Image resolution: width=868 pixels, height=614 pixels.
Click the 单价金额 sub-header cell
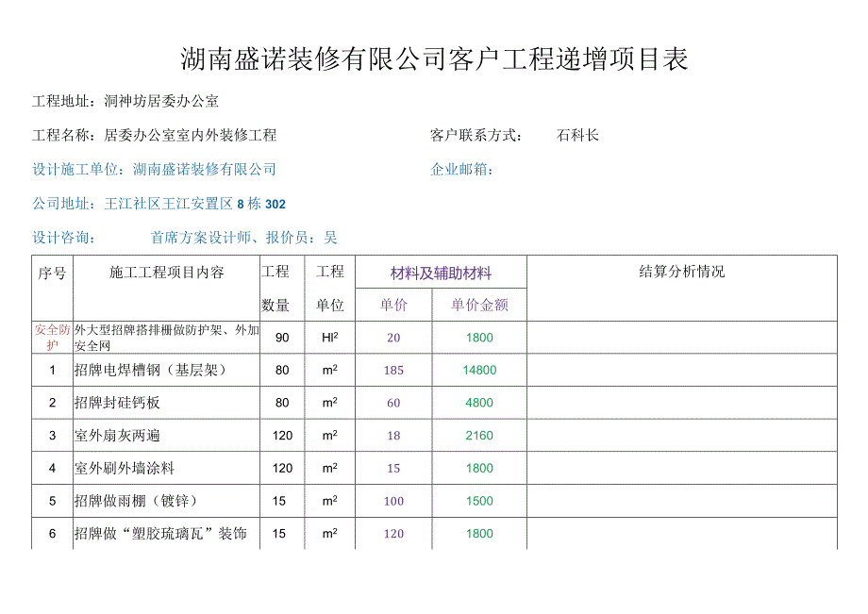click(483, 305)
